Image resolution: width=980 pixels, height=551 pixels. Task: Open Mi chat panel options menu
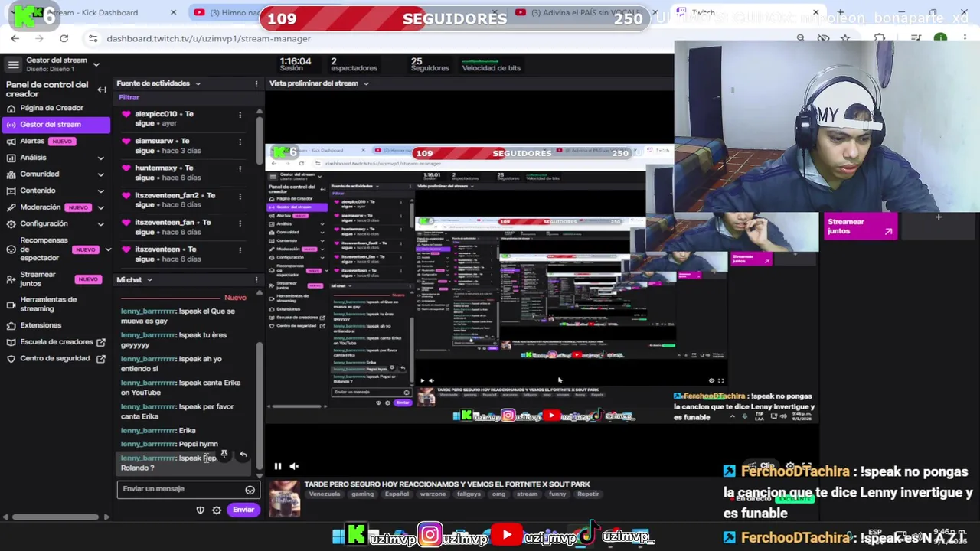pos(256,280)
